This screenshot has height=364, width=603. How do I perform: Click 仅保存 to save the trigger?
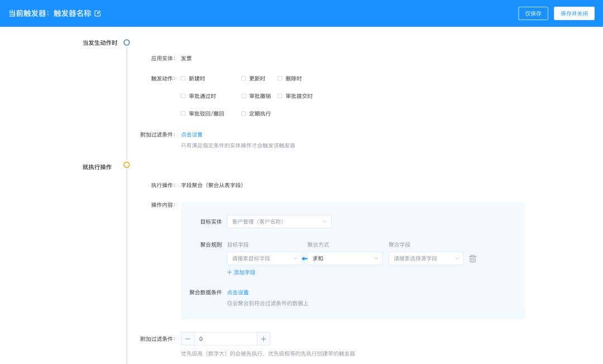click(x=533, y=13)
